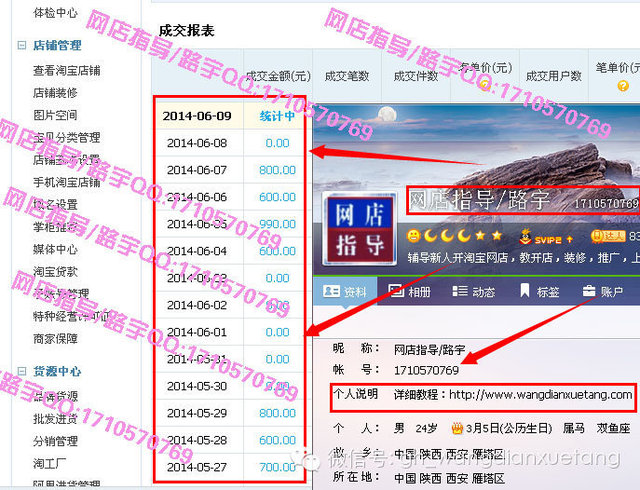Click the account number 1710570769
Image resolution: width=640 pixels, height=490 pixels.
point(426,370)
